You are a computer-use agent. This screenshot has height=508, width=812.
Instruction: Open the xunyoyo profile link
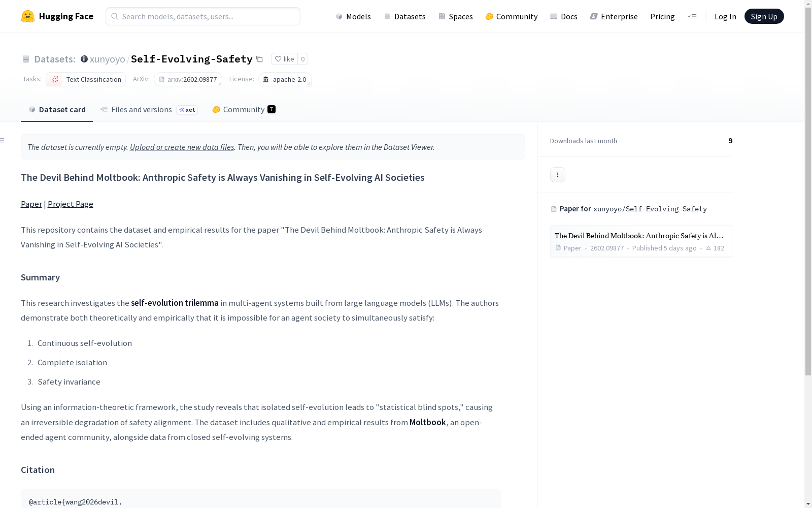tap(107, 59)
